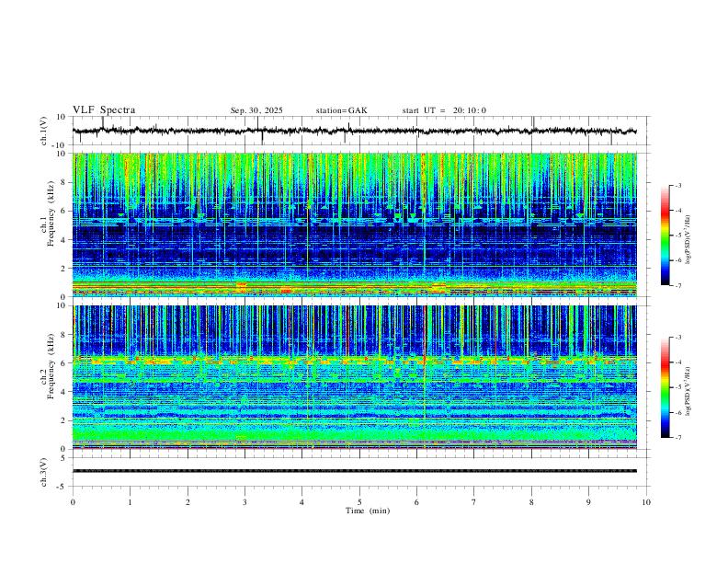The height and width of the screenshot is (563, 728).
Task: Click the "station=GAK" label
Action: click(x=341, y=110)
